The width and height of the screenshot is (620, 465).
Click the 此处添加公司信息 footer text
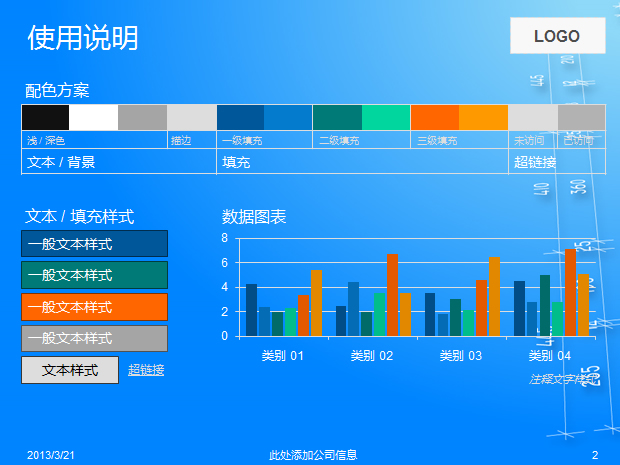click(x=313, y=455)
